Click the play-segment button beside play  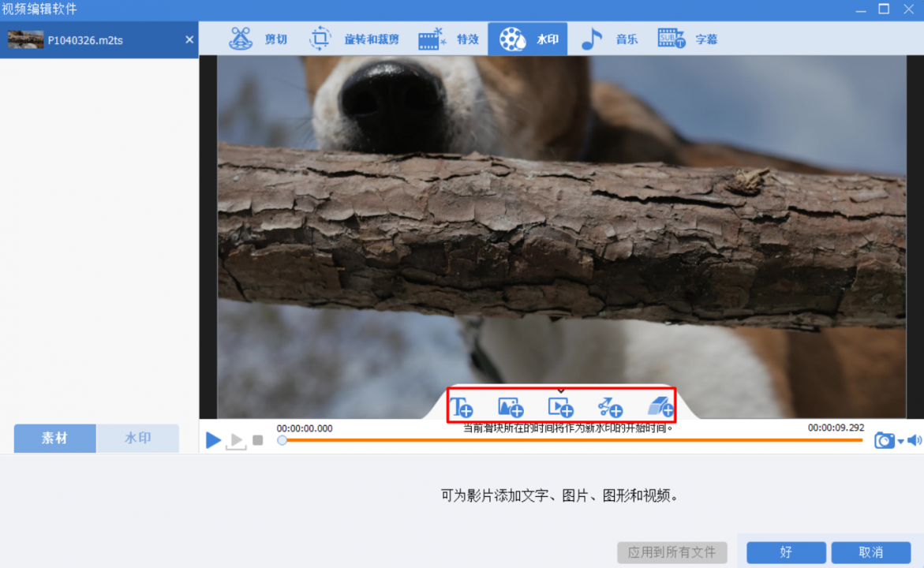point(236,441)
